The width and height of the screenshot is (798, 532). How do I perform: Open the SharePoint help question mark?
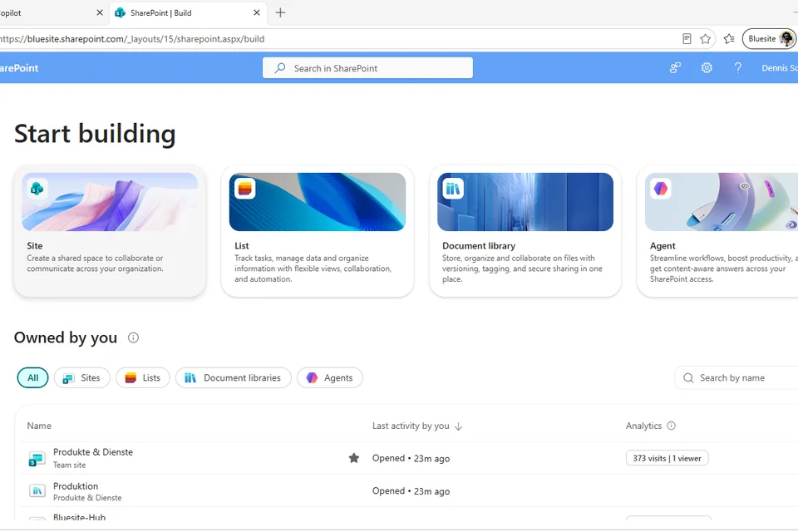pos(737,67)
